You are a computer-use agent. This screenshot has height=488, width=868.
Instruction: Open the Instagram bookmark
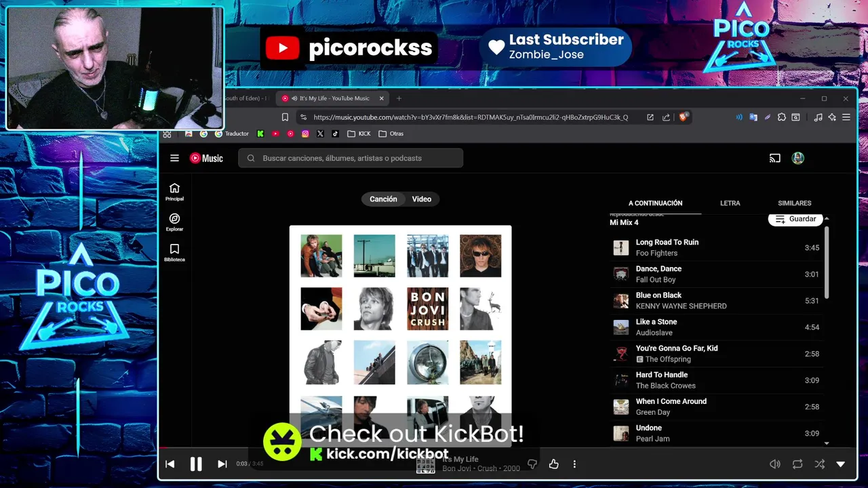pos(305,134)
